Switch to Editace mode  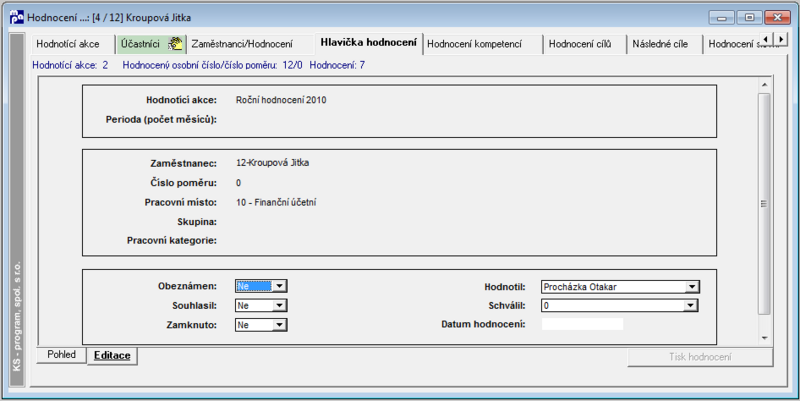tap(112, 356)
